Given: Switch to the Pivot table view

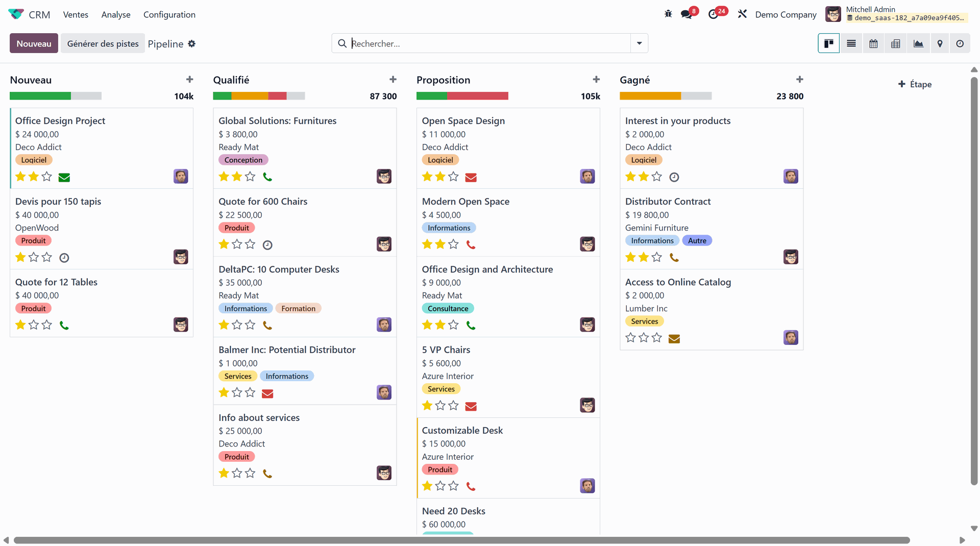Looking at the screenshot, I should point(896,43).
